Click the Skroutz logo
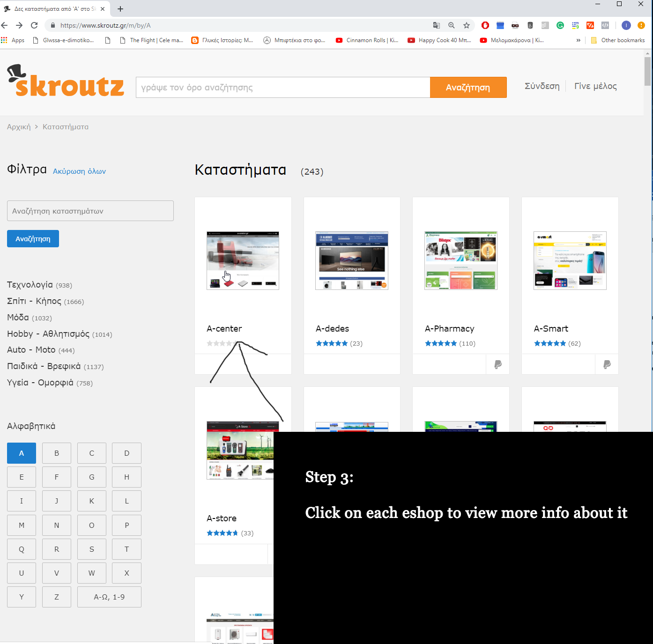Screen dimensions: 653x644 tap(66, 81)
